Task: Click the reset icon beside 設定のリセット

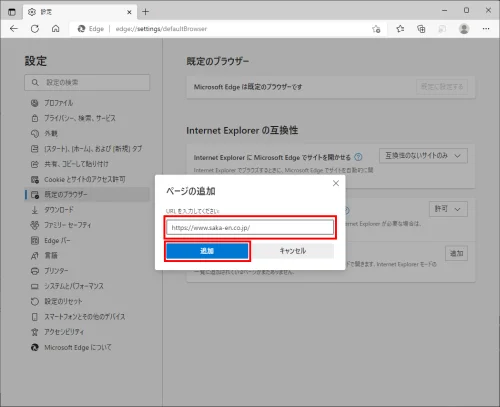Action: (35, 302)
